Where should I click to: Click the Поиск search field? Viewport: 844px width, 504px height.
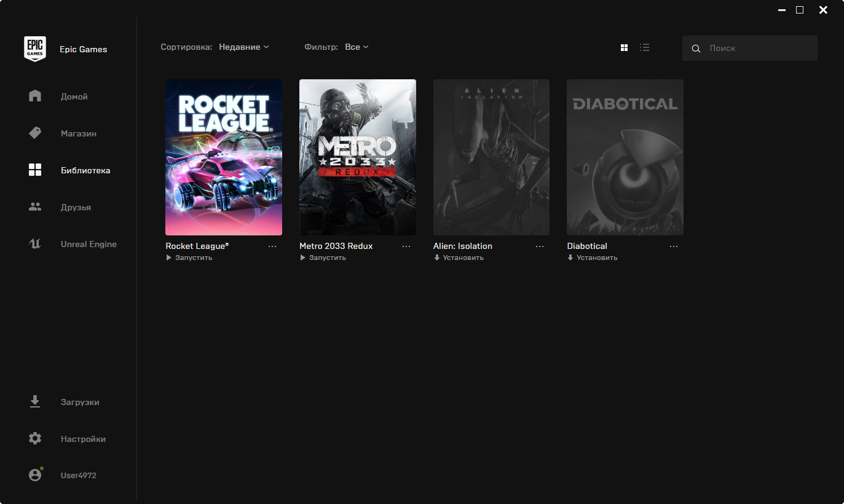pyautogui.click(x=750, y=49)
